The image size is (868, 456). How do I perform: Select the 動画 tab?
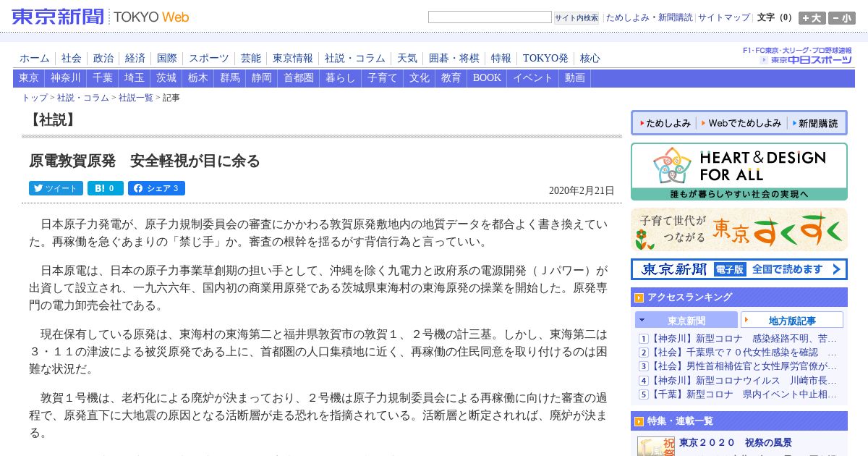(x=575, y=78)
